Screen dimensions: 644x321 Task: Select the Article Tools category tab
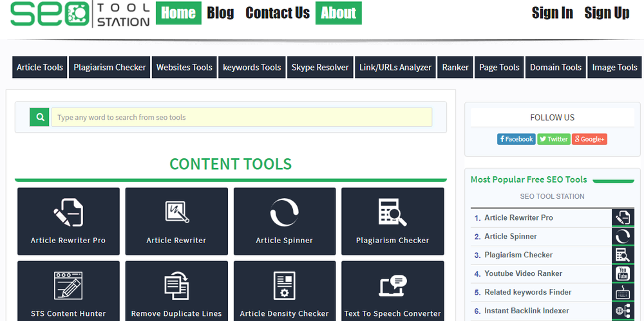40,68
